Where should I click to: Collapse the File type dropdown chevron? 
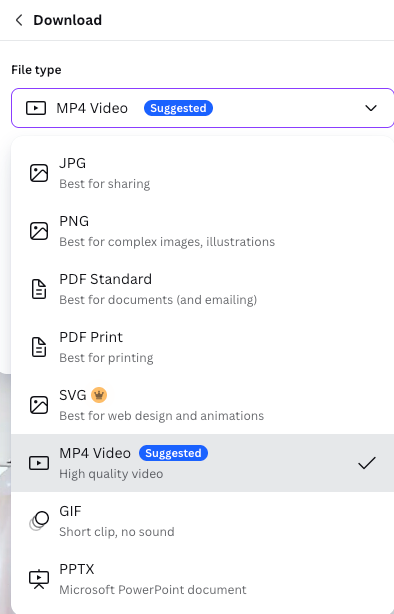pos(371,108)
